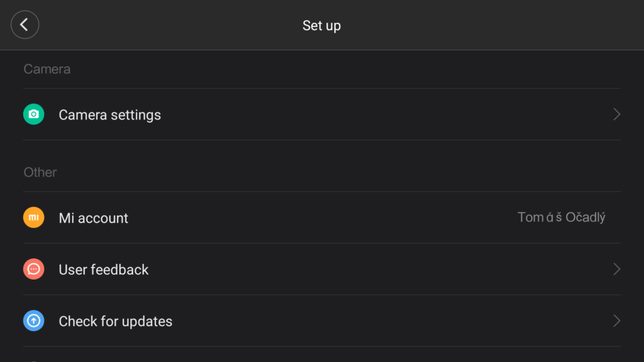Open User feedback via its text label
This screenshot has height=362, width=644.
click(104, 270)
